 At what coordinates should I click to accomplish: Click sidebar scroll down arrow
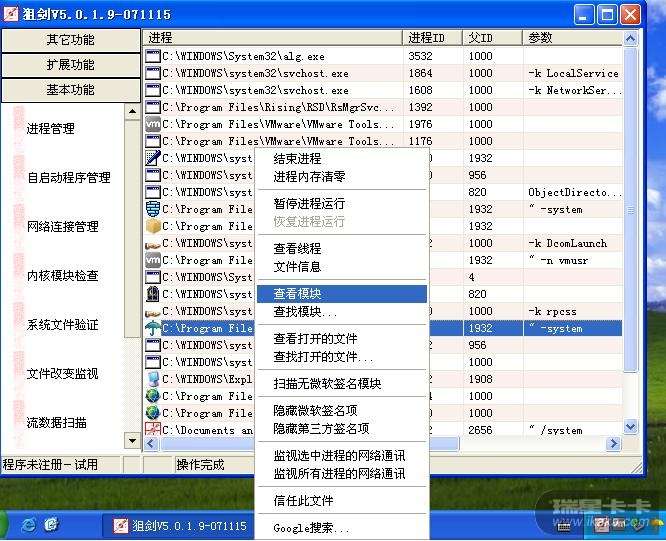tap(132, 440)
